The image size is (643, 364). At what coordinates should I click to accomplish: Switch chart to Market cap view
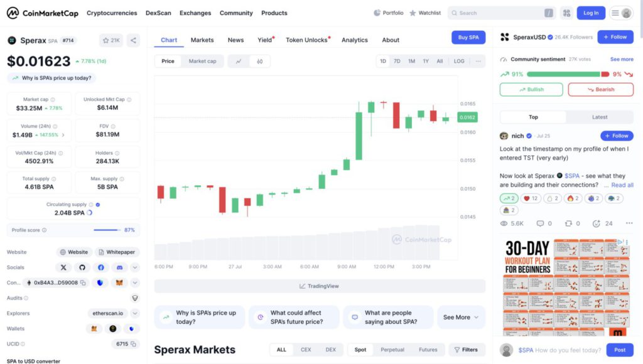[202, 62]
